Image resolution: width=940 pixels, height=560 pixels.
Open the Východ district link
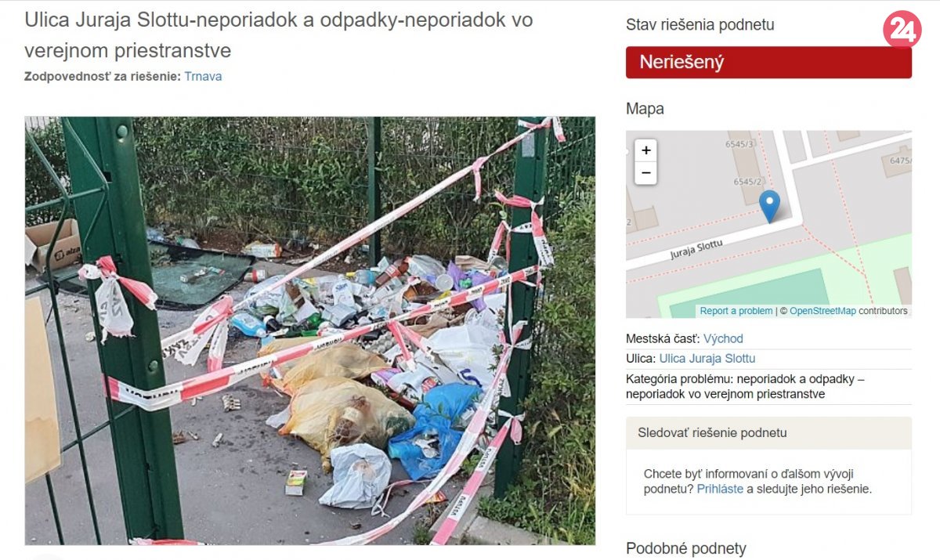point(723,339)
